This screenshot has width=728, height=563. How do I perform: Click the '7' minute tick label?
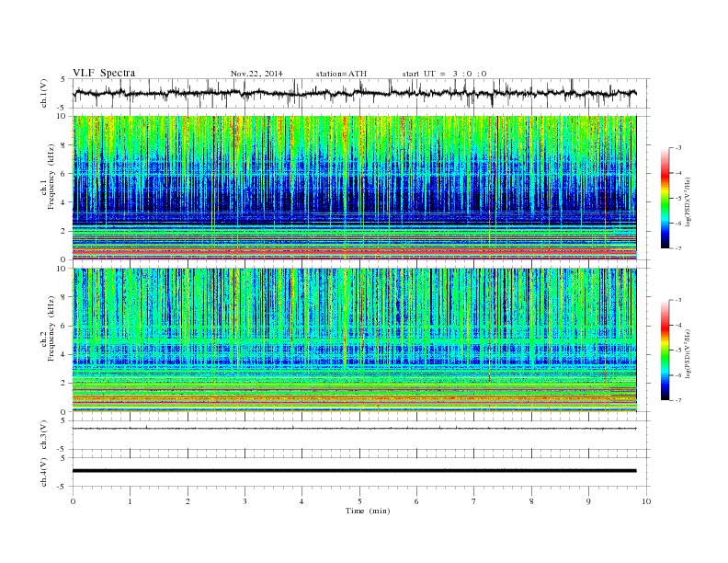click(474, 501)
